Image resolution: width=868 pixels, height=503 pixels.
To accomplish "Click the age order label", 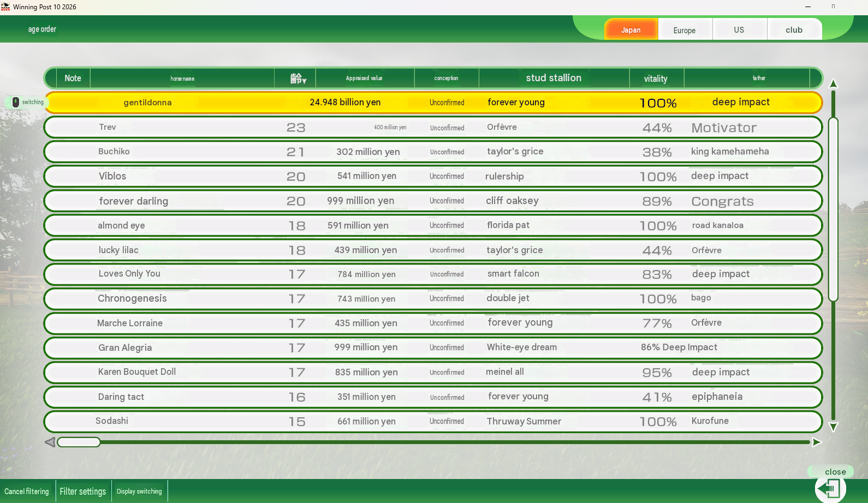I will [42, 29].
